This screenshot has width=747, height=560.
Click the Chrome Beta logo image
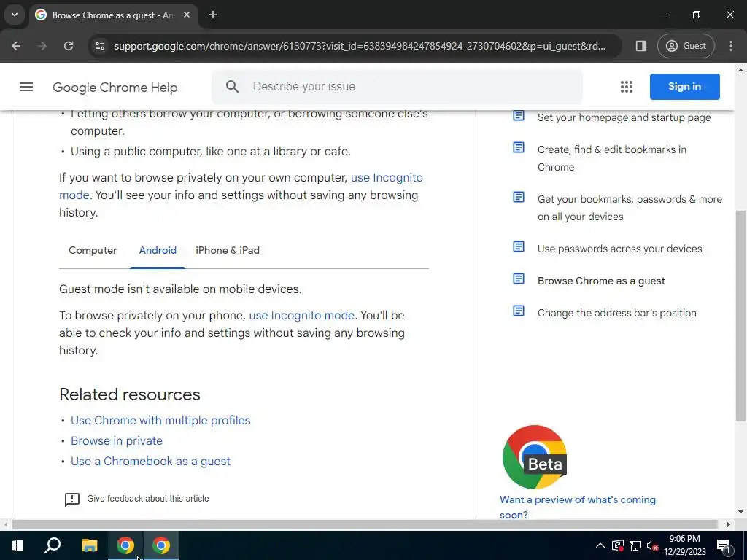[535, 457]
